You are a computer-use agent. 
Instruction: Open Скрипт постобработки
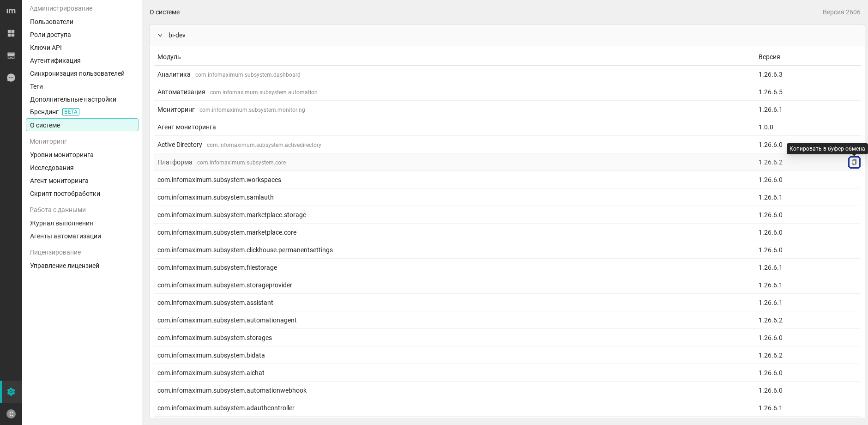pyautogui.click(x=82, y=194)
